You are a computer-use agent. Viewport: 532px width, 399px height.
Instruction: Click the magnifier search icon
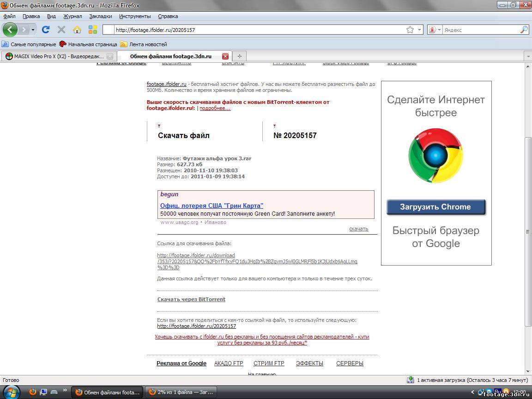(x=524, y=30)
